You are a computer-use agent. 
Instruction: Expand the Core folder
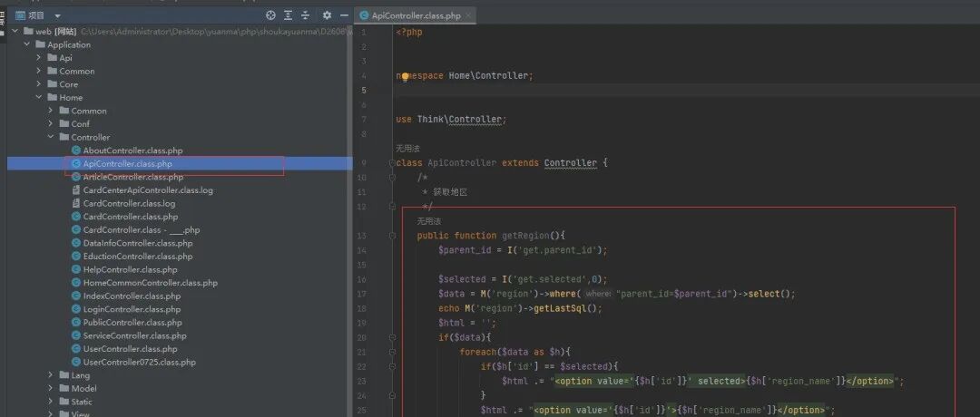point(39,84)
